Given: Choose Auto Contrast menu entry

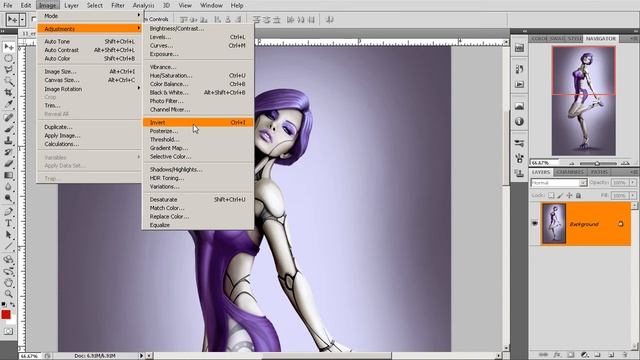Looking at the screenshot, I should click(x=90, y=50).
